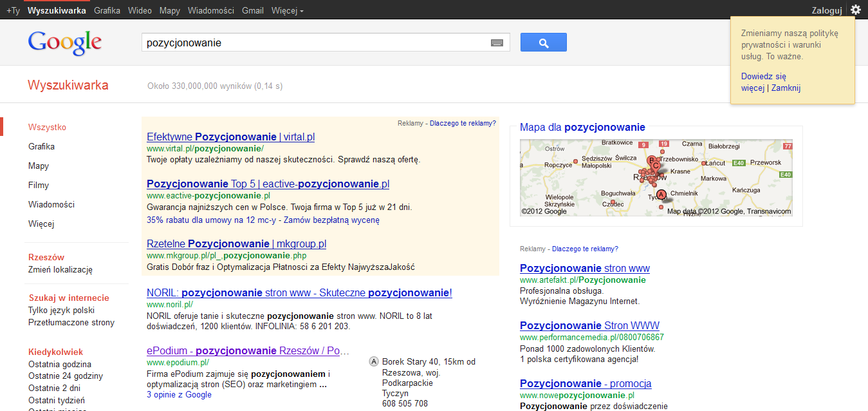Go to Mapy in the top bar

pyautogui.click(x=170, y=10)
